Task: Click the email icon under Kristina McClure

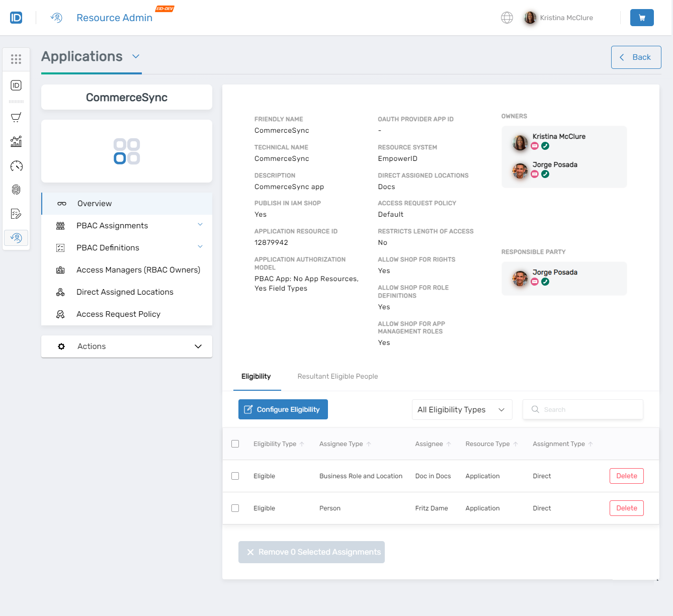Action: pyautogui.click(x=535, y=146)
